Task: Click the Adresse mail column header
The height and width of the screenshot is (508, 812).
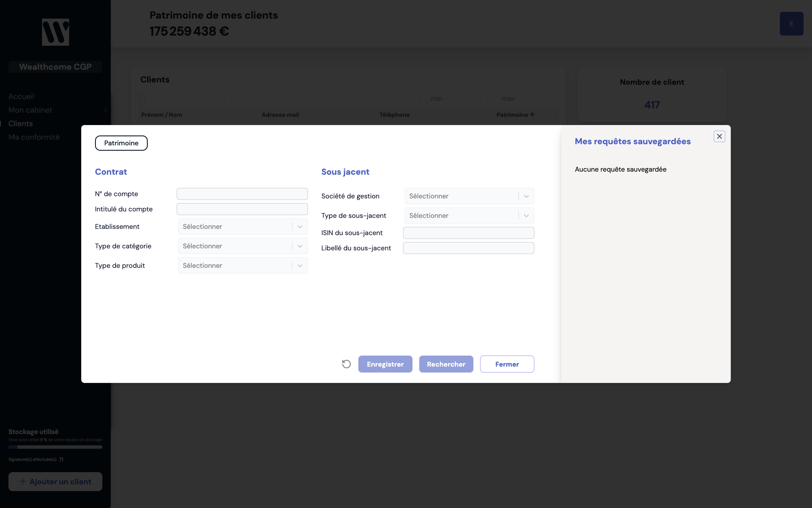Action: [x=280, y=115]
